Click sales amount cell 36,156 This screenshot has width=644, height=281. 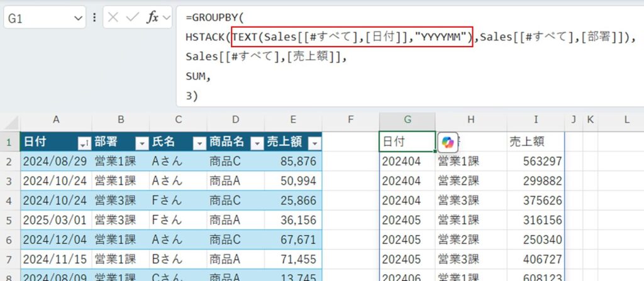coord(293,220)
